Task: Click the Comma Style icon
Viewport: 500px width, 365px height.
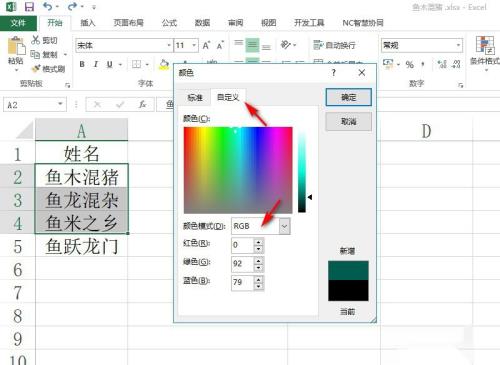Action: click(423, 64)
